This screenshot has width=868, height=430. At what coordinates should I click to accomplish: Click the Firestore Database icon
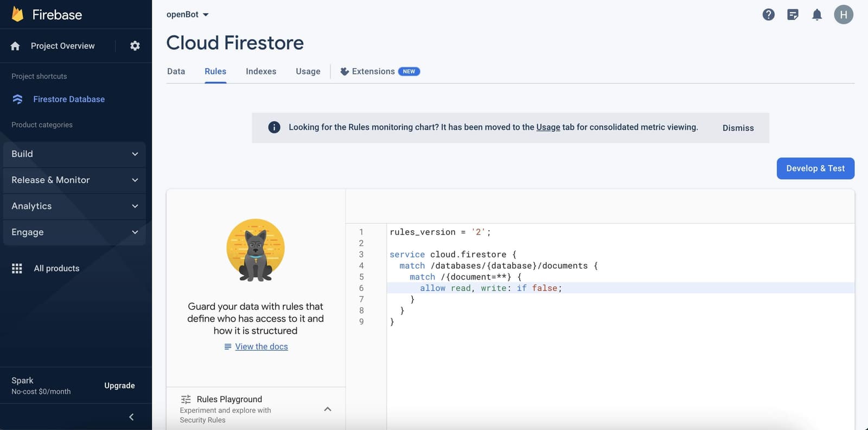click(x=18, y=99)
